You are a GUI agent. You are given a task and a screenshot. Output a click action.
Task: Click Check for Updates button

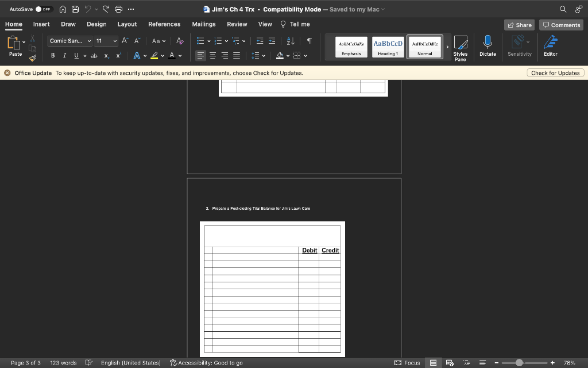point(555,72)
